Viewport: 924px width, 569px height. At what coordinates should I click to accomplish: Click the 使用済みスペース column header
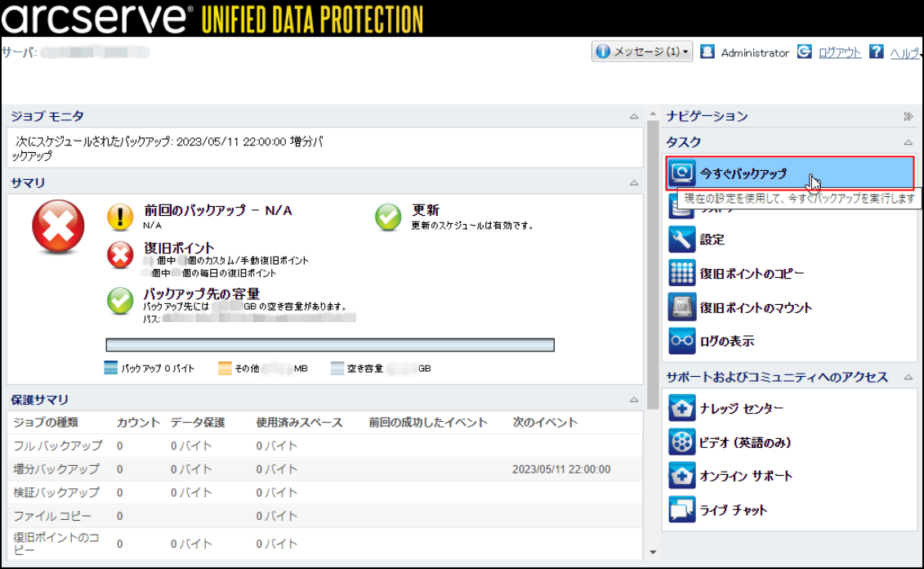tap(299, 422)
